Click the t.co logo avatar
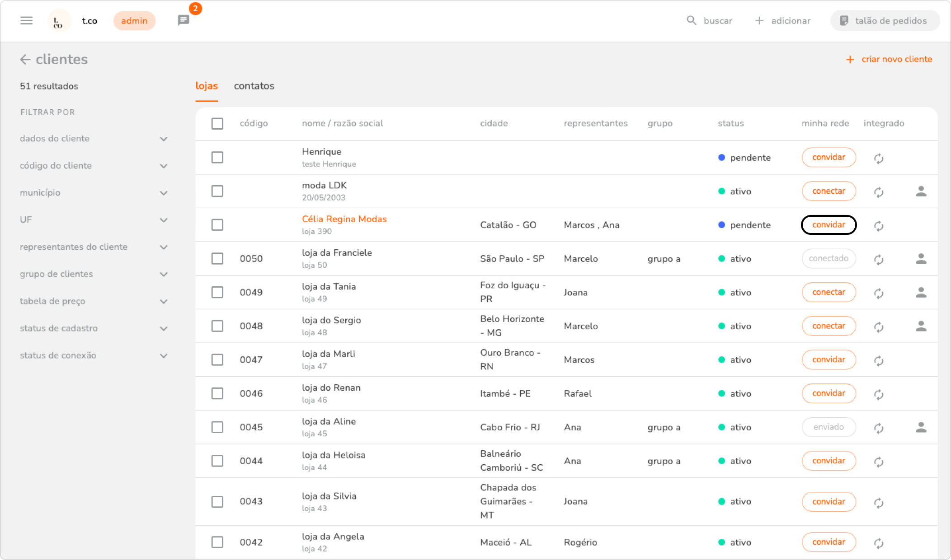Screen dimensions: 951x560 59,21
